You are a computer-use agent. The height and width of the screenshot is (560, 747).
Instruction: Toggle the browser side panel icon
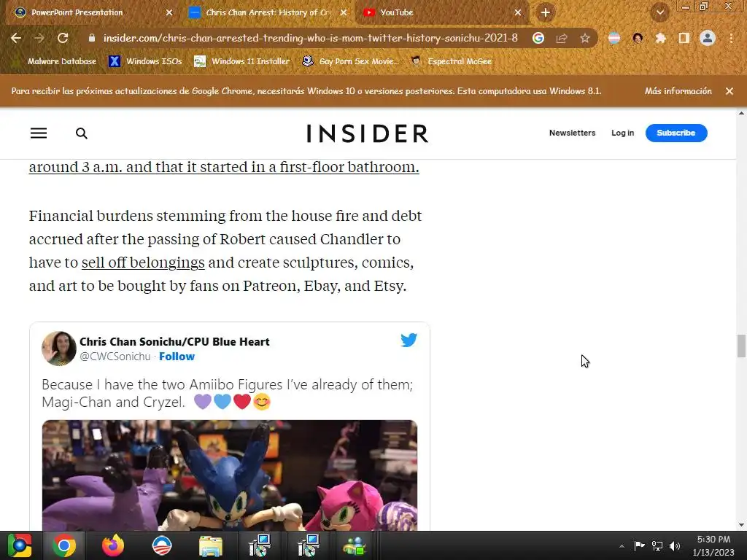tap(684, 38)
